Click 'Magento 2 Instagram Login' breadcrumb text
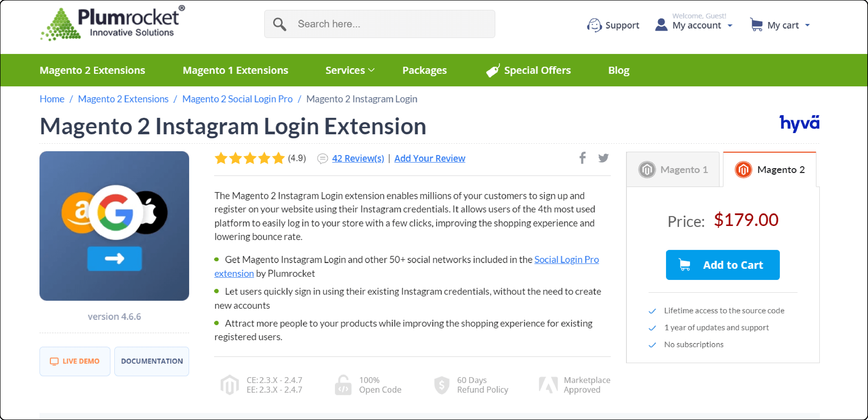This screenshot has height=420, width=868. coord(362,99)
